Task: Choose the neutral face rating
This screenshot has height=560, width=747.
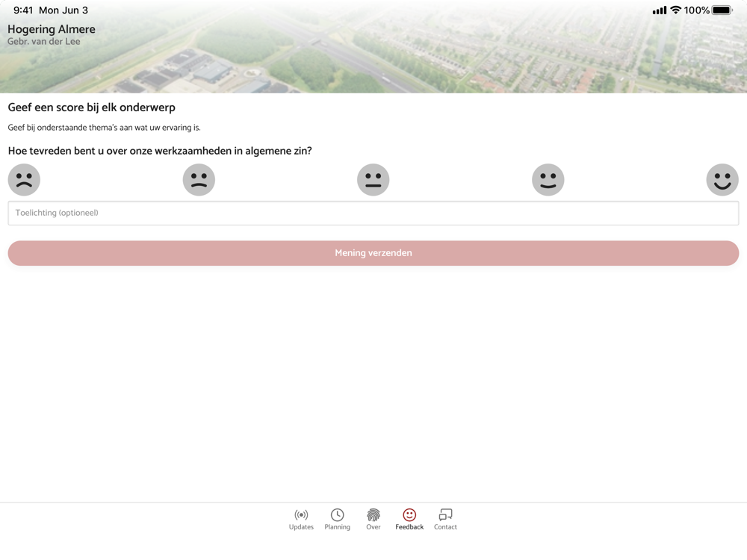Action: pos(373,180)
